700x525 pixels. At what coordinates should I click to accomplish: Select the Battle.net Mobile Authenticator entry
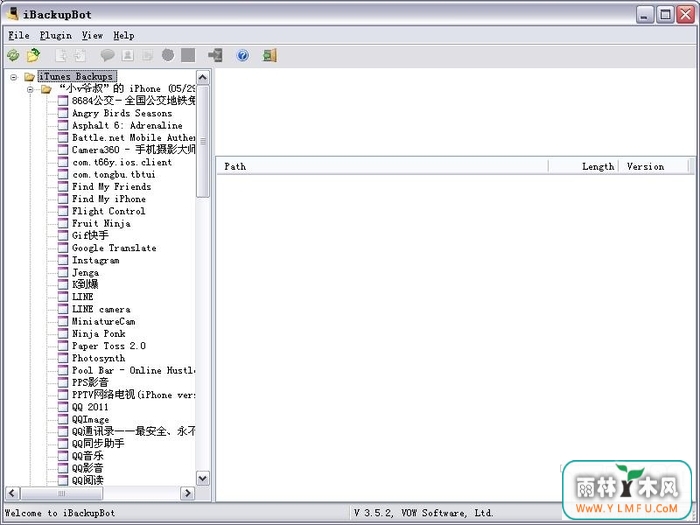(133, 138)
